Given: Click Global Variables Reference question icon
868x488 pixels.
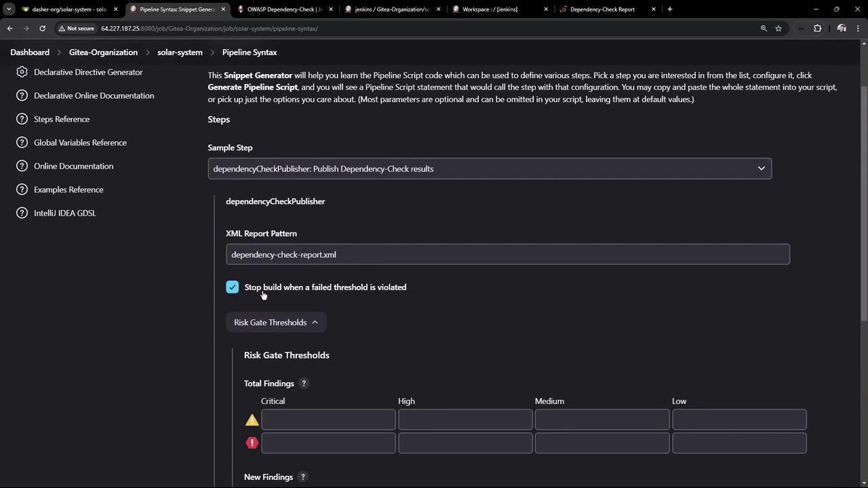Looking at the screenshot, I should 22,142.
